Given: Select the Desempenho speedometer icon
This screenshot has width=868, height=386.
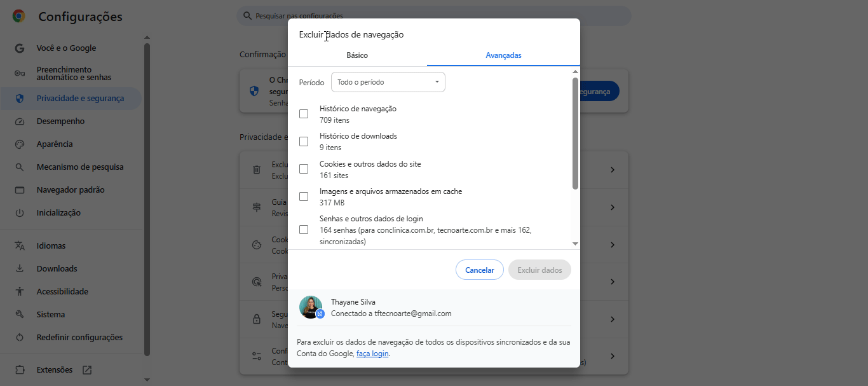Looking at the screenshot, I should tap(20, 121).
